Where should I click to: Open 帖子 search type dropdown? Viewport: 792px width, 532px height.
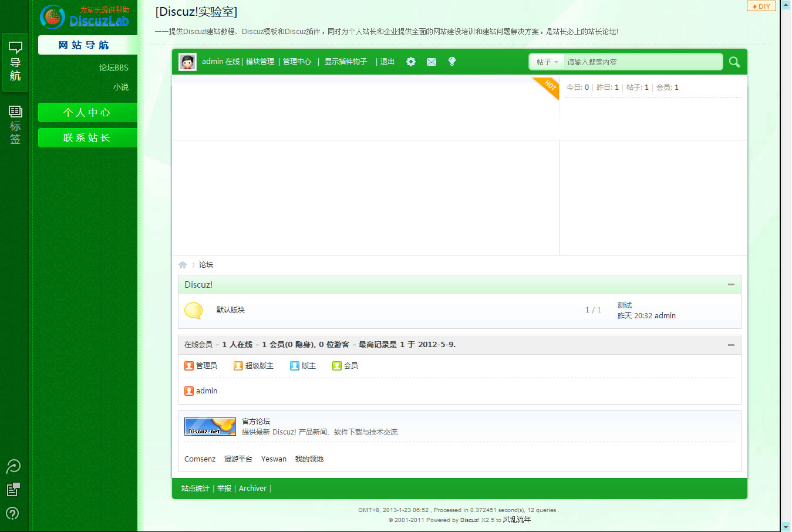(x=547, y=62)
